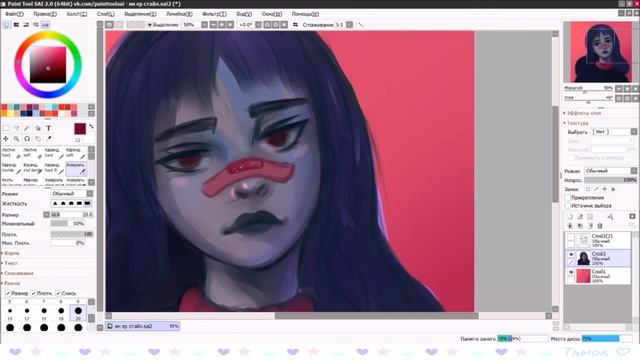Image resolution: width=640 pixels, height=360 pixels.
Task: Delete layer using the trash icon
Action: 600,226
